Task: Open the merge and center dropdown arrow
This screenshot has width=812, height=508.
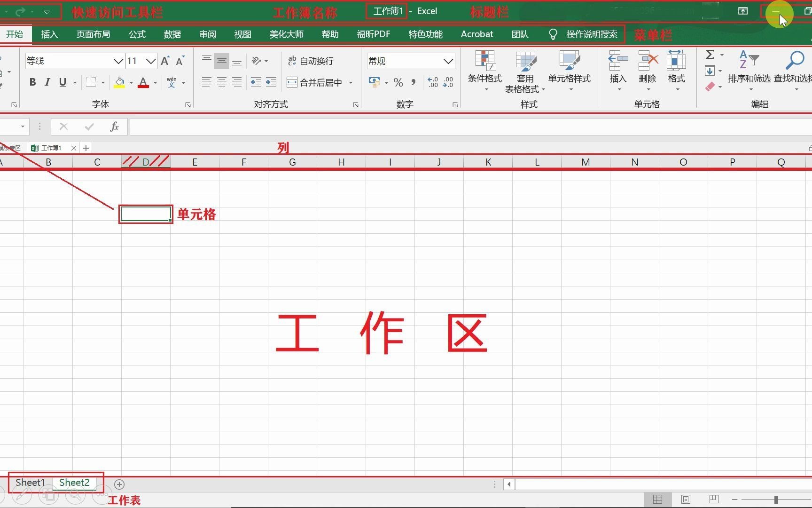Action: coord(351,83)
